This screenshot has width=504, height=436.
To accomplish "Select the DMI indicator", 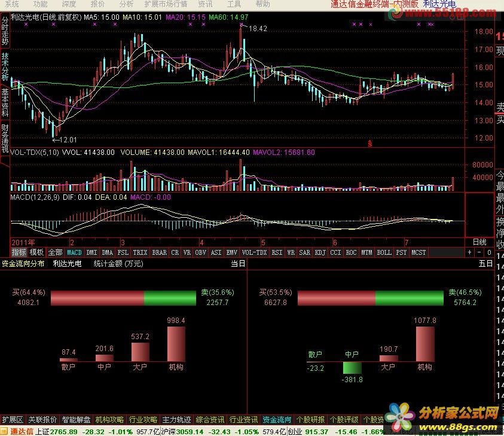I will pos(91,252).
